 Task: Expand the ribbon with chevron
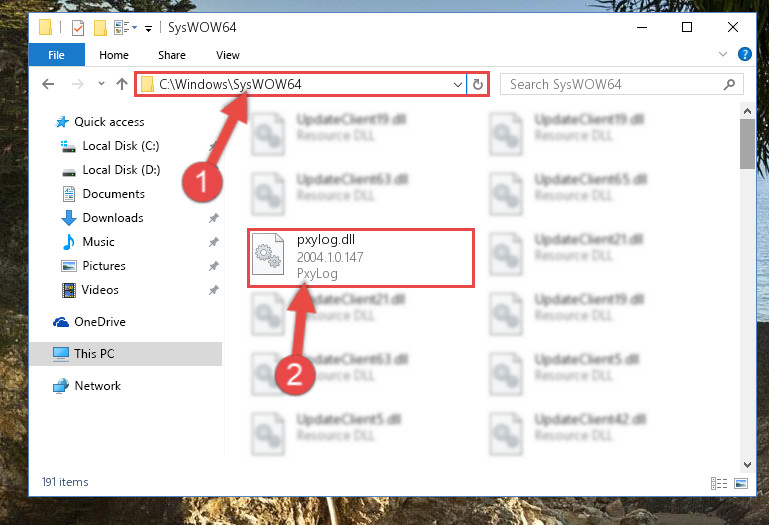pos(722,54)
